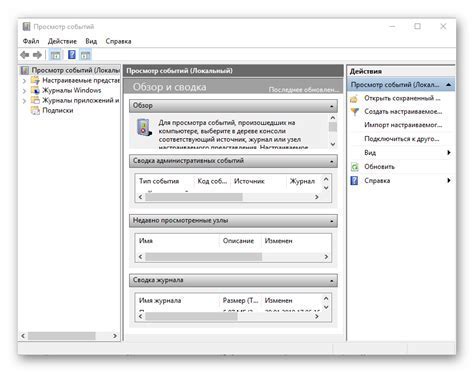Click the overview text scroll up arrow
This screenshot has width=474, height=373.
(333, 118)
